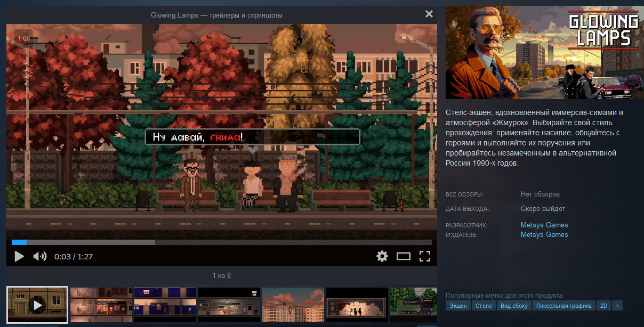Close the trailers and screenshots viewer

pos(429,14)
